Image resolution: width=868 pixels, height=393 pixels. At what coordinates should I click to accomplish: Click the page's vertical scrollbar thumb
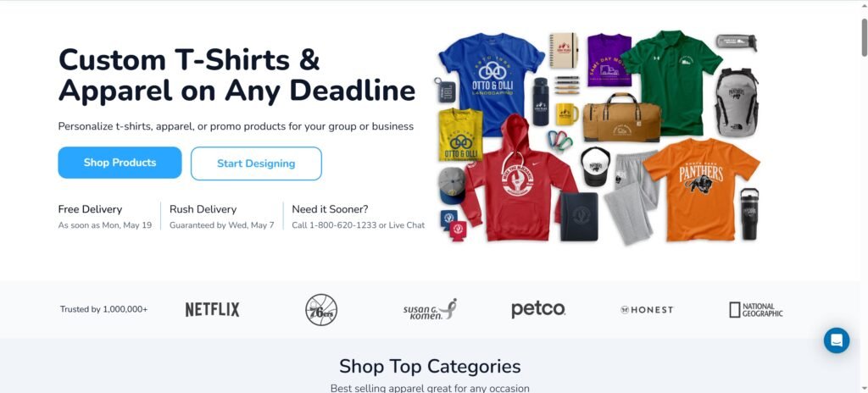864,37
